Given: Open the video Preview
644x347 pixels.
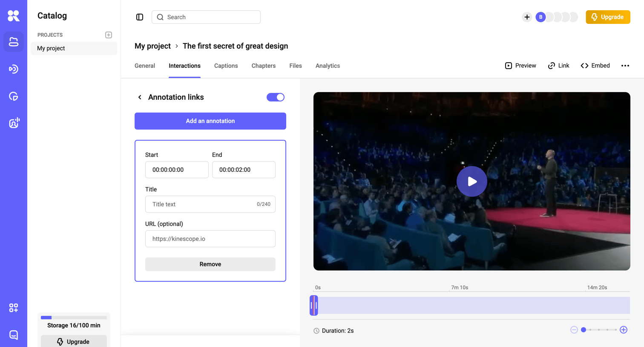Looking at the screenshot, I should [520, 66].
